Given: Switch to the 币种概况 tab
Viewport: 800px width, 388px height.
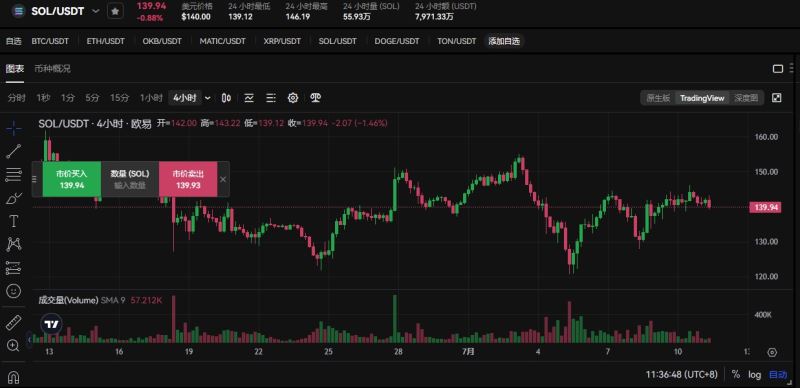Looking at the screenshot, I should (53, 68).
